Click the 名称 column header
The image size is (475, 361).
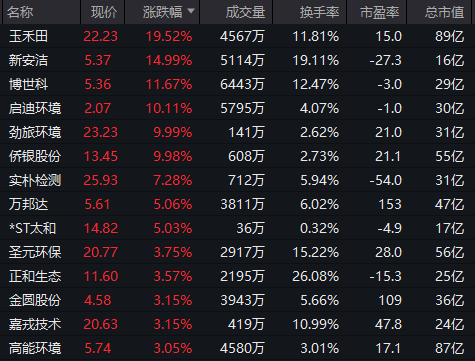pyautogui.click(x=20, y=12)
